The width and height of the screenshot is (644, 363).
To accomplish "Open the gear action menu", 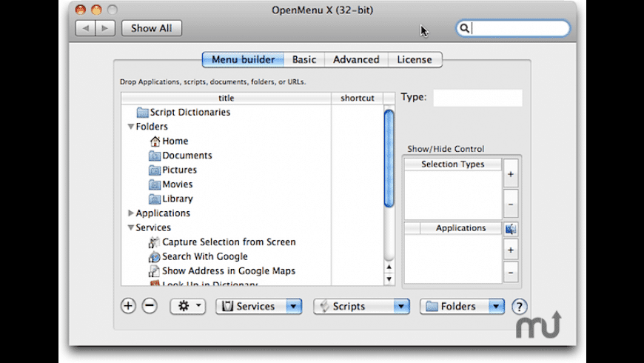I will [x=188, y=306].
